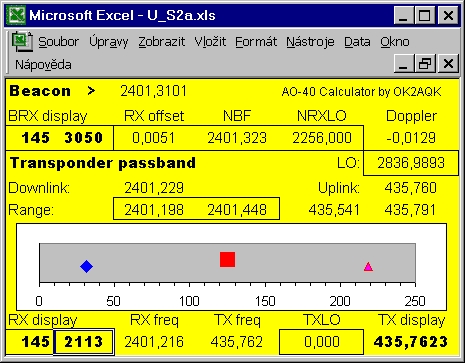Minimize the U_S2a.xls workbook window
The width and height of the screenshot is (465, 363).
[403, 64]
